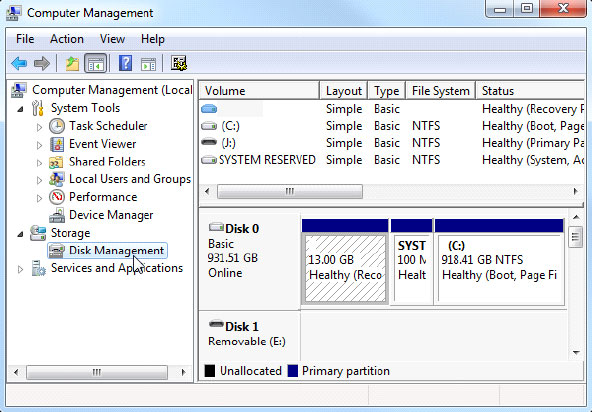Select the 13.00 GB recovery partition block

coord(345,268)
